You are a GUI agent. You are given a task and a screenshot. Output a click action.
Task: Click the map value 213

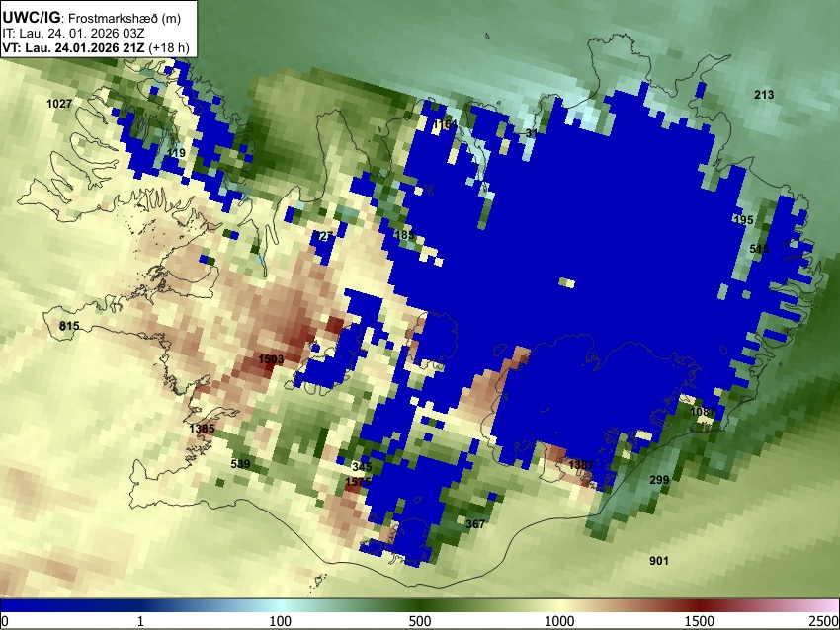[x=764, y=95]
